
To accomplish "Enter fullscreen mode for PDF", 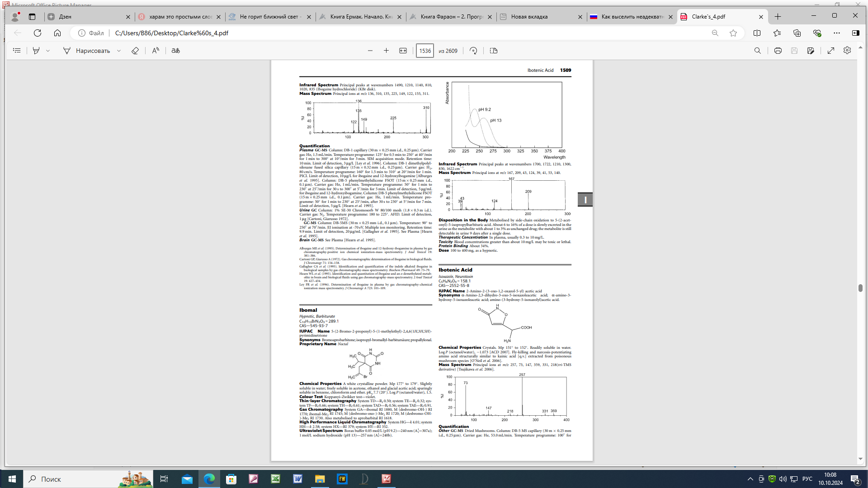I will pyautogui.click(x=831, y=51).
